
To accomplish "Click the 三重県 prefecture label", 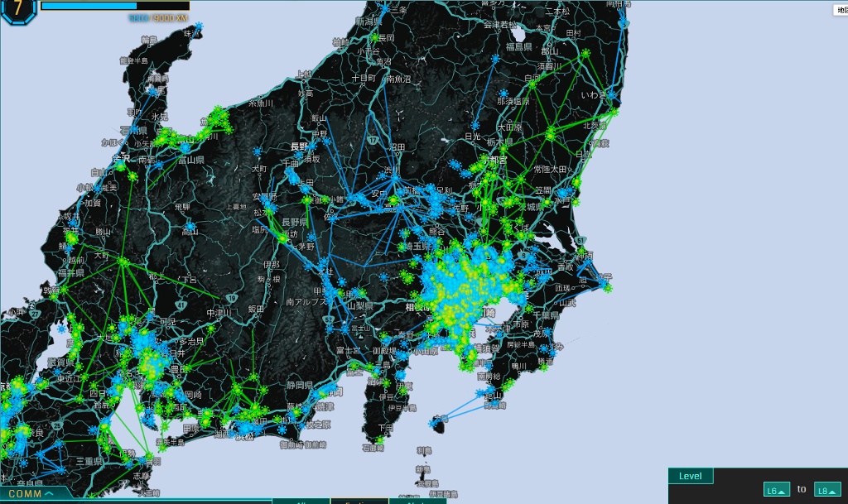I will click(89, 461).
